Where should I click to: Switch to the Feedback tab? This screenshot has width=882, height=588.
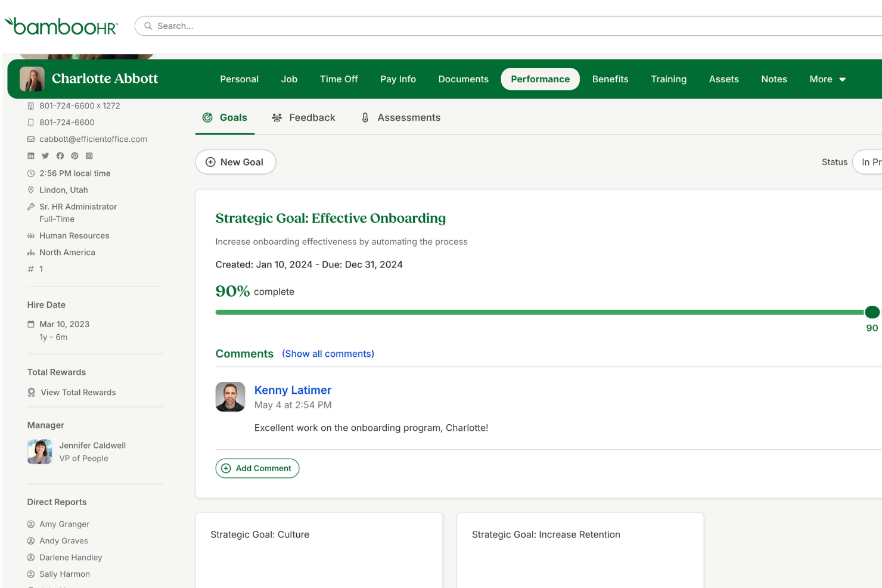303,117
